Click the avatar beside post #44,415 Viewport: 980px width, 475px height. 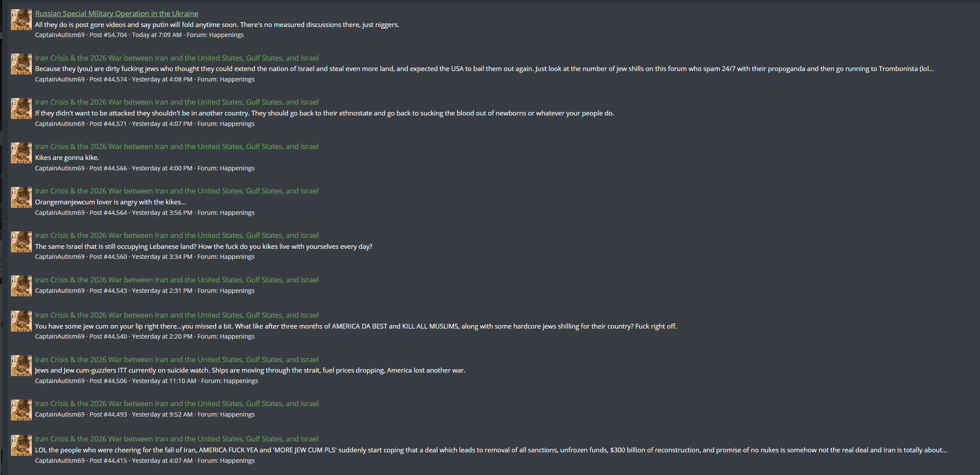point(21,445)
